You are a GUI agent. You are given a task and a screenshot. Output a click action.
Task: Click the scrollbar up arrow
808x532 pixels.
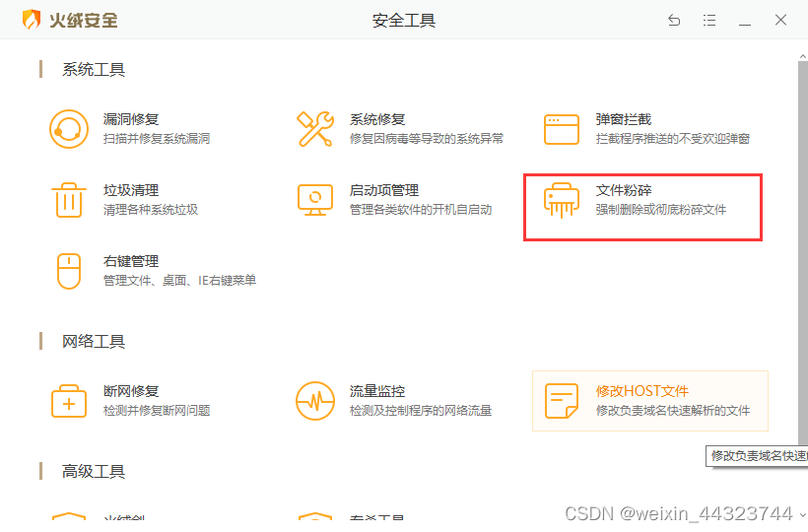803,55
